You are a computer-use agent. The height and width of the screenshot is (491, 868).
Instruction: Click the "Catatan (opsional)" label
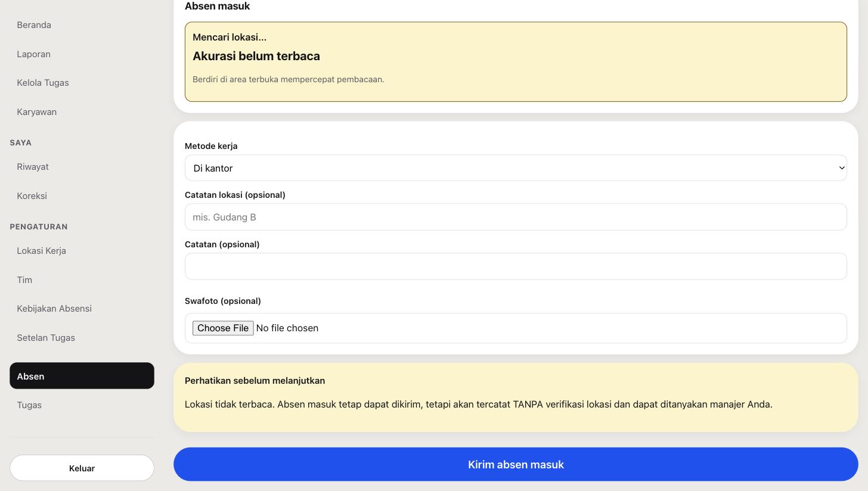[x=222, y=244]
